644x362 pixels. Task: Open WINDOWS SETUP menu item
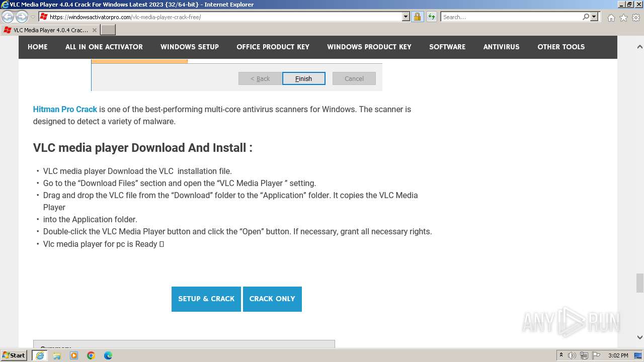click(190, 47)
